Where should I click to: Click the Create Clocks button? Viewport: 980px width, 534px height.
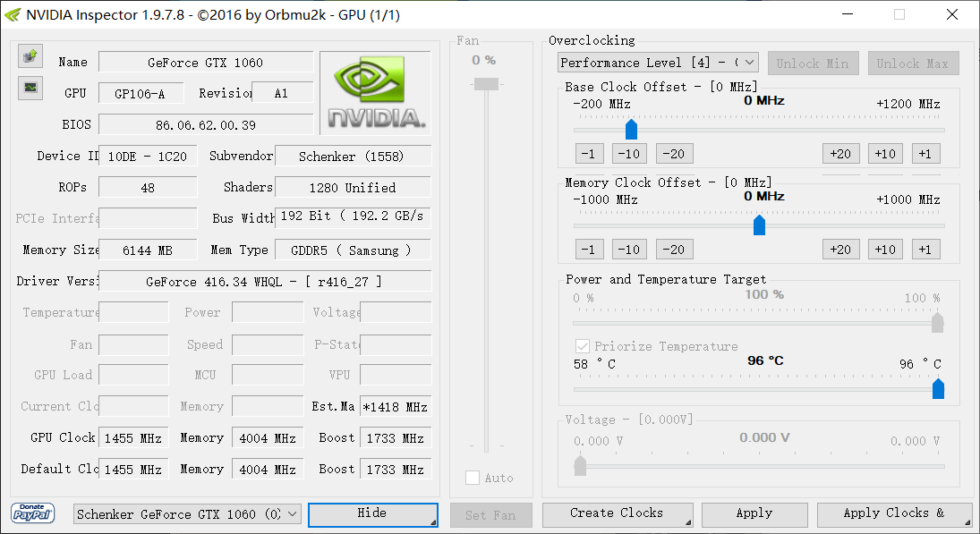click(618, 513)
